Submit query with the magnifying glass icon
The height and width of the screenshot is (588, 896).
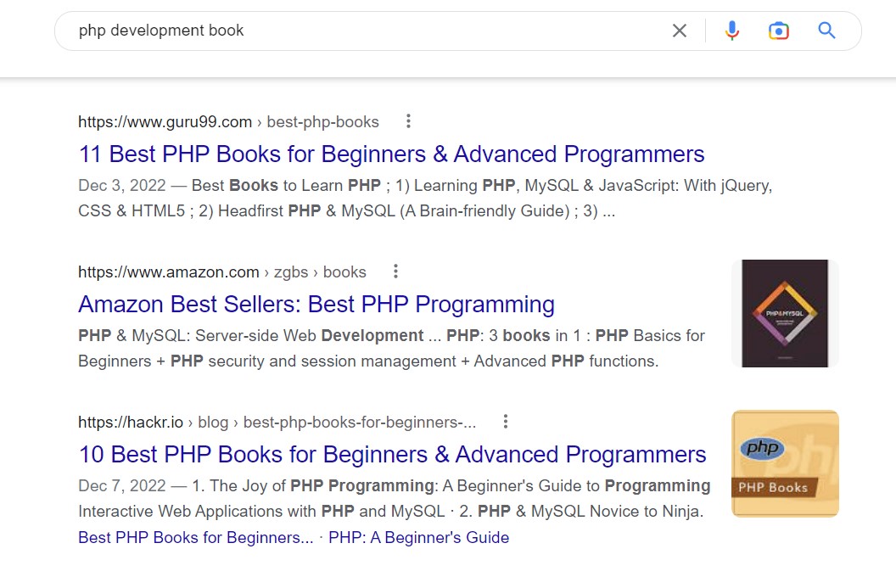click(827, 31)
